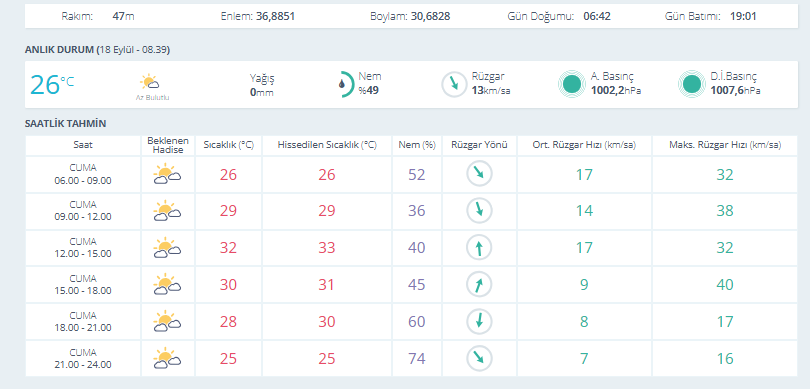Click weather icon for 09.00 - 12.00 row
810x389 pixels.
167,211
